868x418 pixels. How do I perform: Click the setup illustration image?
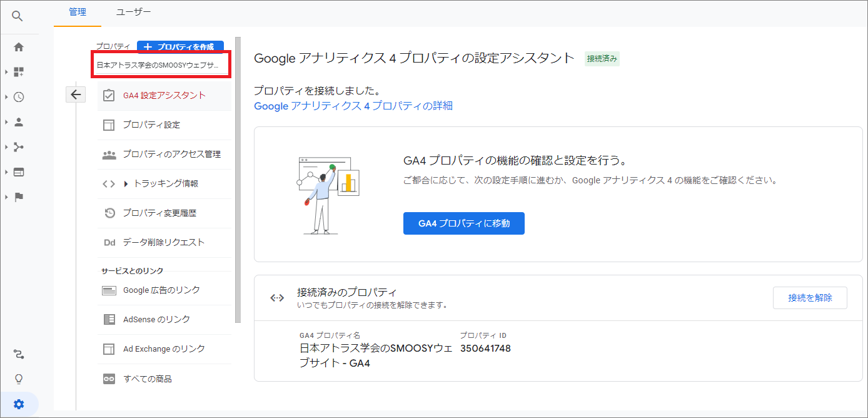pos(328,195)
